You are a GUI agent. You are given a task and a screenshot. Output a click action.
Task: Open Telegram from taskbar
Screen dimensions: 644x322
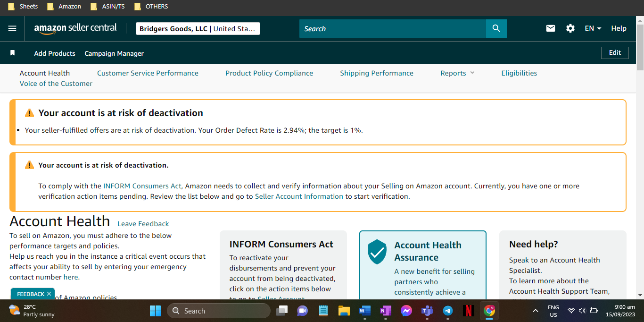pyautogui.click(x=448, y=311)
